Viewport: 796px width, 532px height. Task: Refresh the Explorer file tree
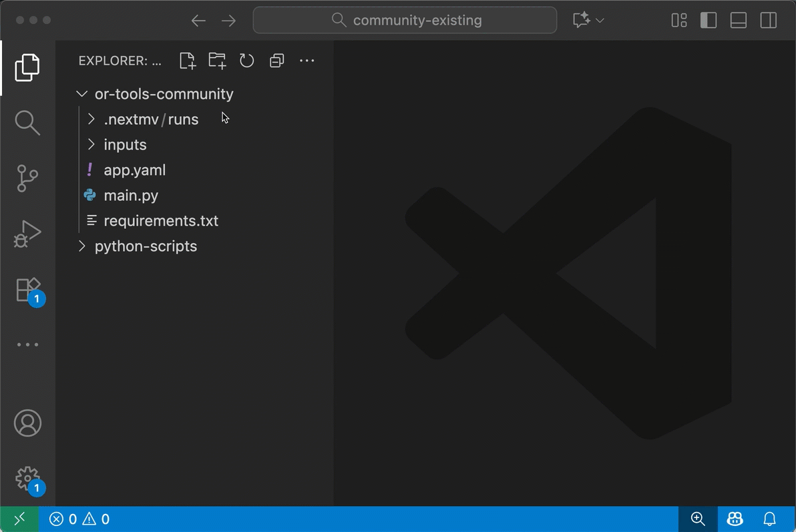point(246,61)
